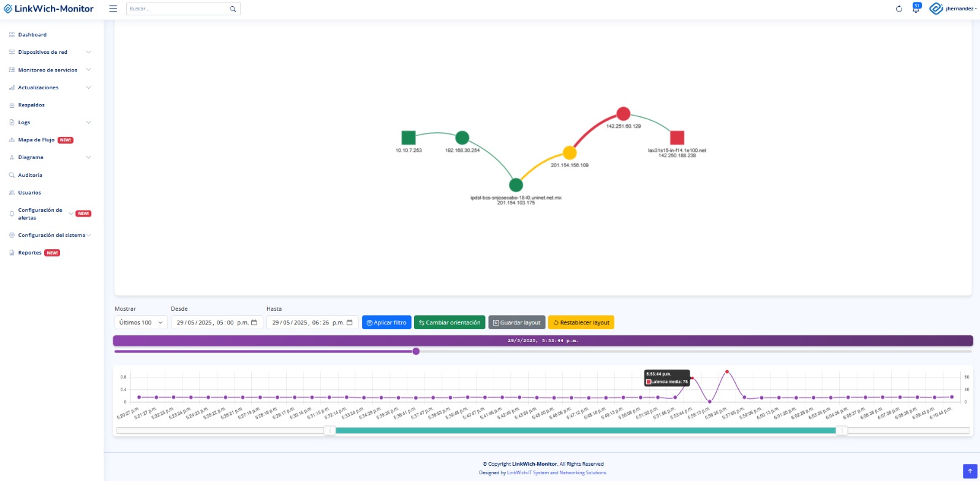
Task: Select the red circle node 142.251.60.129
Action: [623, 114]
